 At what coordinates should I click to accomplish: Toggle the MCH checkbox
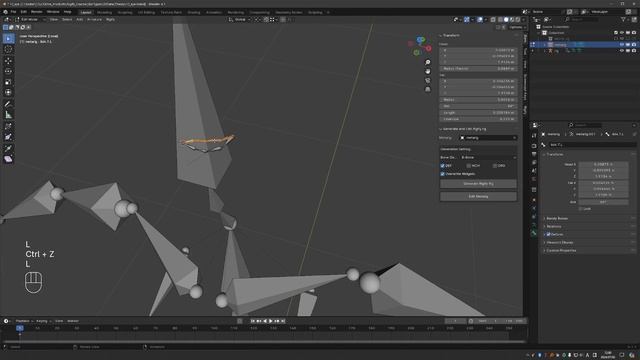469,166
